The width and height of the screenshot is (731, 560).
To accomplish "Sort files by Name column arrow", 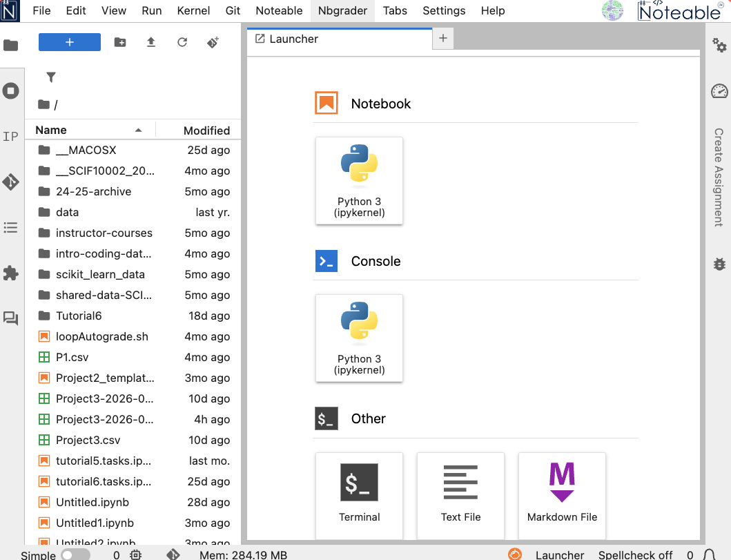I will [138, 130].
